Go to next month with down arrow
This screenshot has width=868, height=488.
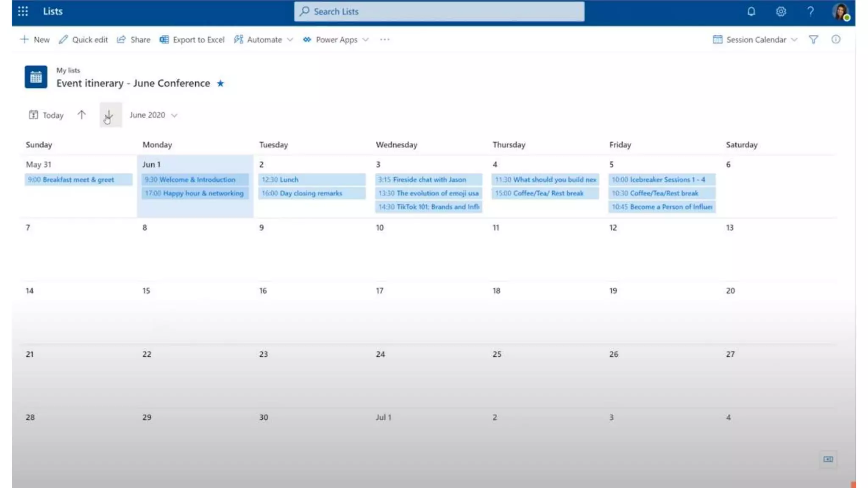(109, 115)
